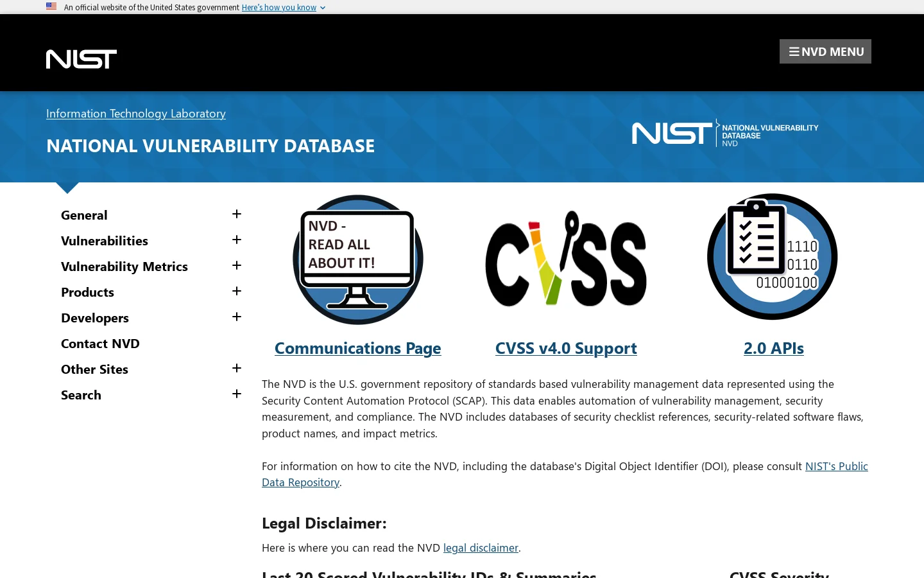Open the CVSS v4.0 Support link
The image size is (924, 578).
point(566,348)
